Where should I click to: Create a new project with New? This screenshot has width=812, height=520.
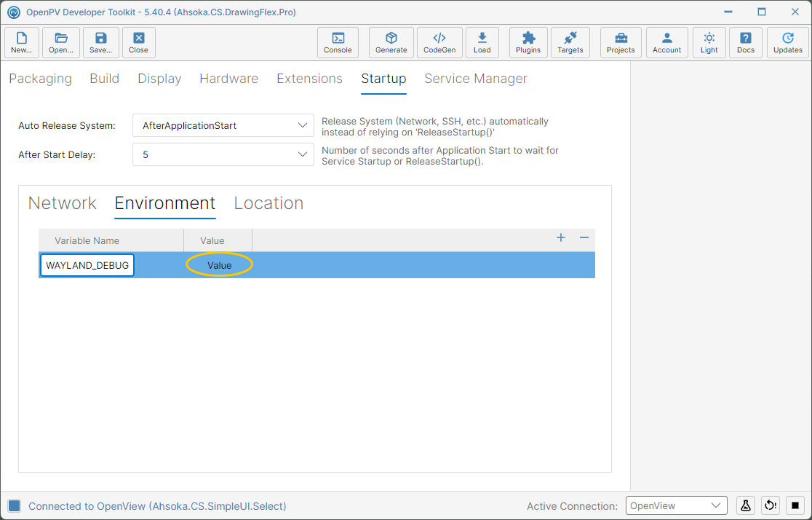click(x=21, y=42)
